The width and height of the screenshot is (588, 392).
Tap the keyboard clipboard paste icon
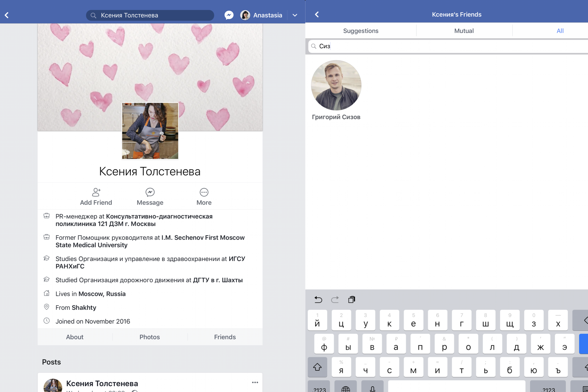pyautogui.click(x=351, y=300)
